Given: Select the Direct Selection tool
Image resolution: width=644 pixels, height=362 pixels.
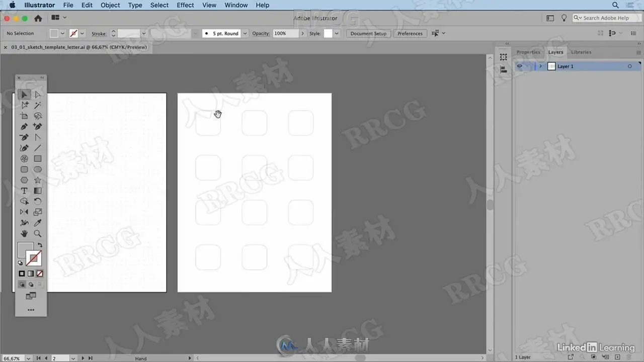Looking at the screenshot, I should [38, 95].
